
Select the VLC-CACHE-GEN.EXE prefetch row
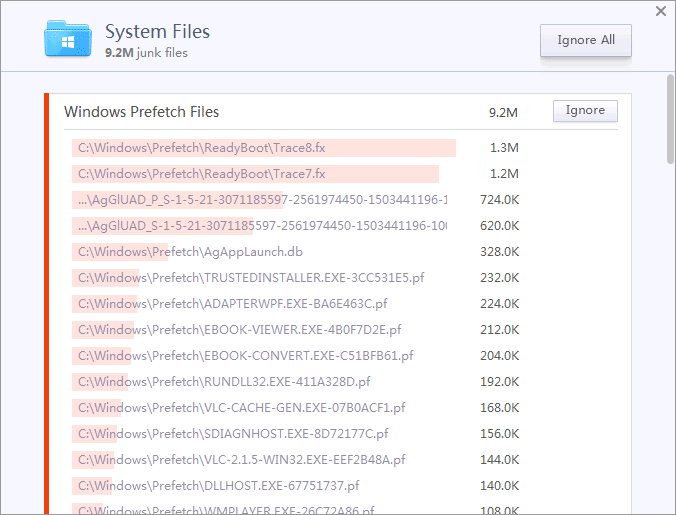coord(295,408)
